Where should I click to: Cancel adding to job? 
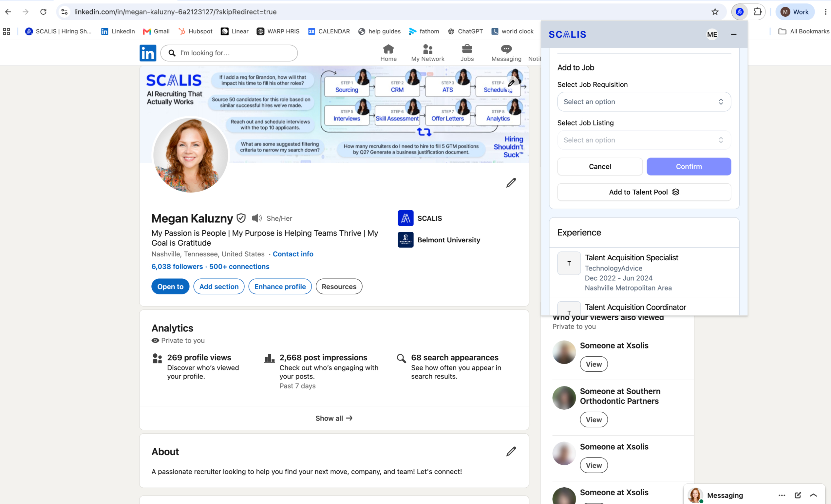[600, 167]
